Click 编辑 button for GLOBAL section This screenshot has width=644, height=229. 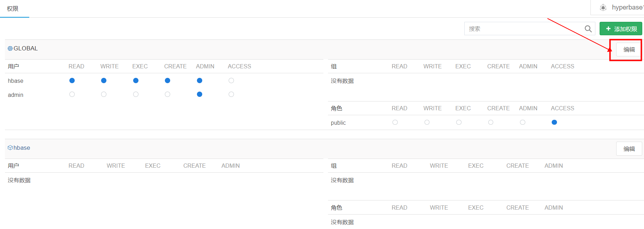[x=629, y=50]
